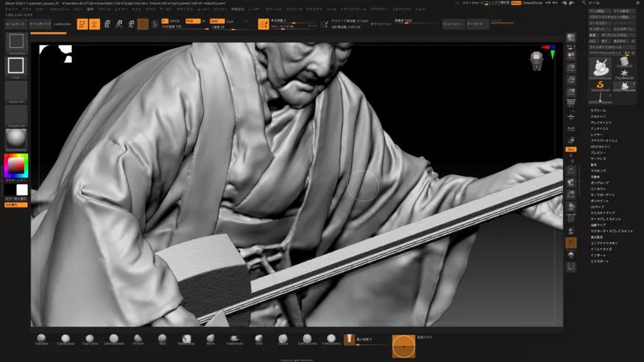Screen dimensions: 644x362
Task: Click the BPR render icon
Action: click(x=571, y=38)
